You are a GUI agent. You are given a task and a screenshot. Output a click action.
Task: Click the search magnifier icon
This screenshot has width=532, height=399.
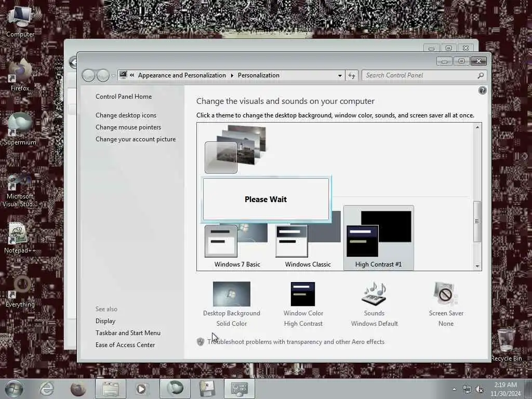click(481, 75)
